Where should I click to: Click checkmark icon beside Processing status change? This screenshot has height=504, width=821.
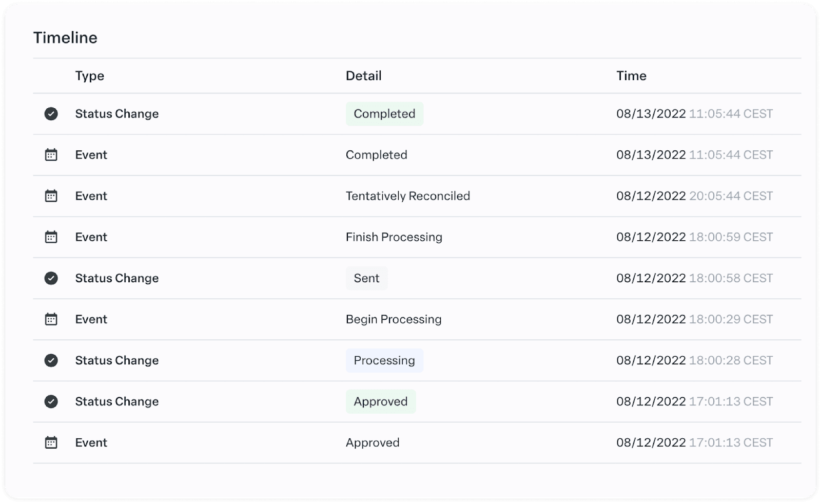tap(51, 360)
